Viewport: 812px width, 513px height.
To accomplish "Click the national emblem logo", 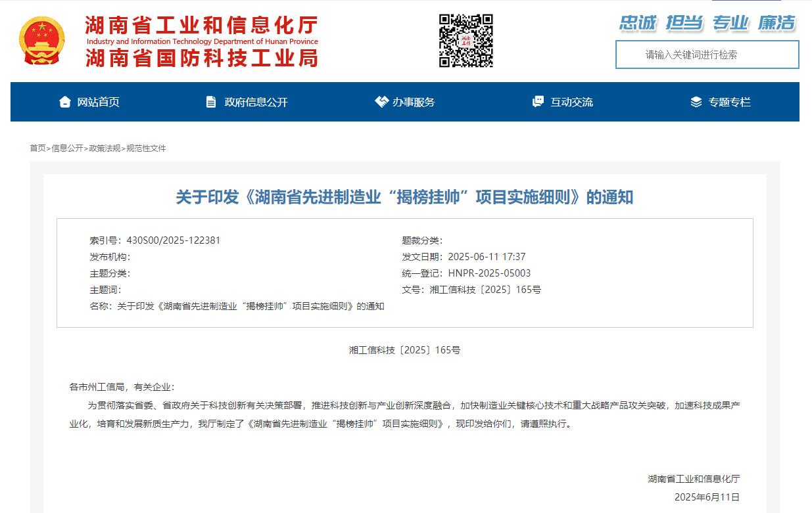I will [42, 41].
